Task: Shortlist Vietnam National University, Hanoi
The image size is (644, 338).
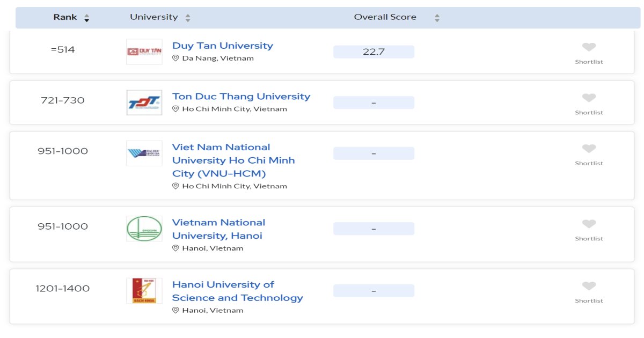Action: (x=589, y=224)
